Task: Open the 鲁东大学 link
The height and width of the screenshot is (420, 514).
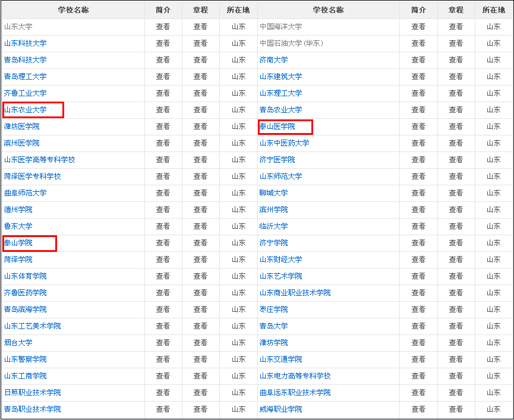Action: 18,226
